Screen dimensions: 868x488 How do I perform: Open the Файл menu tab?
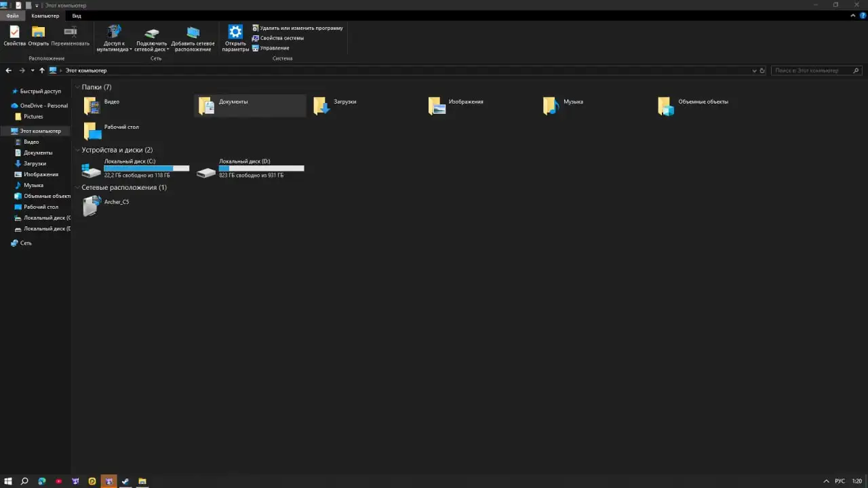click(12, 16)
